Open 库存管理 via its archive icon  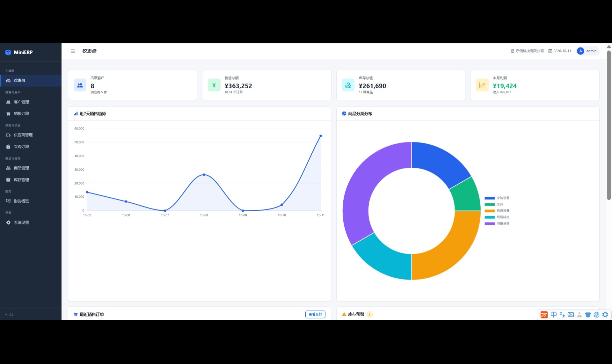[x=8, y=180]
